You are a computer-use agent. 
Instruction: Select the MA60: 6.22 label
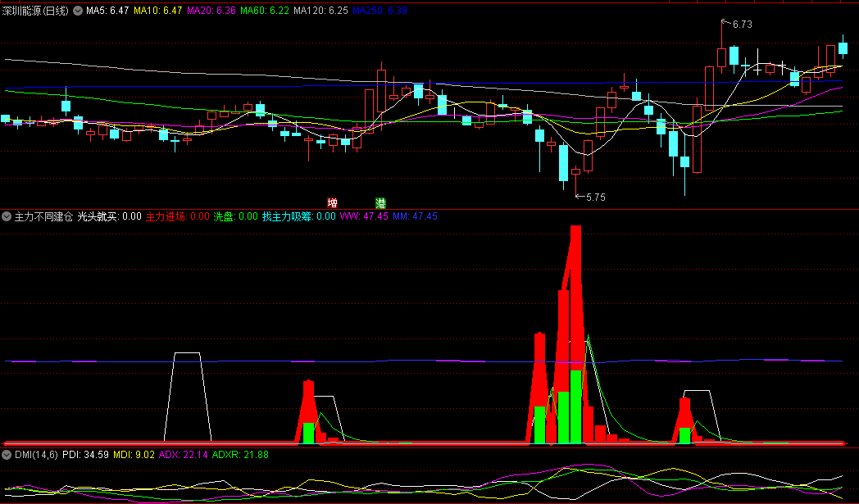click(x=265, y=11)
